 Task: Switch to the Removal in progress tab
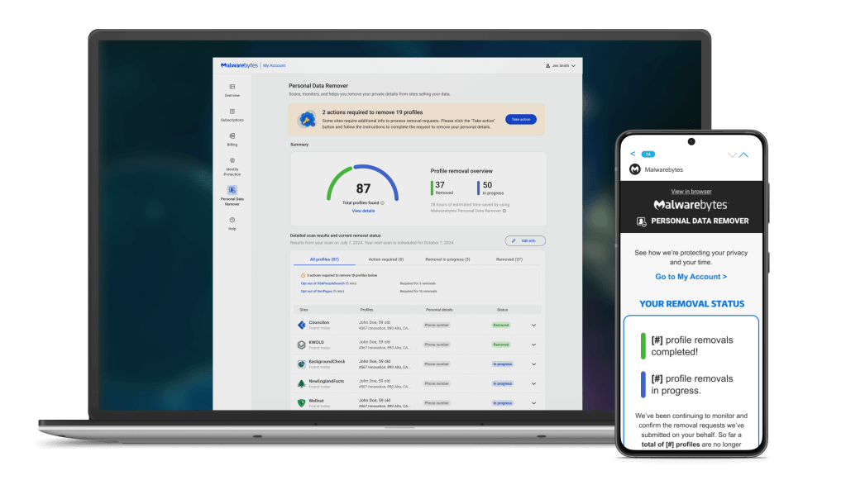pos(447,259)
